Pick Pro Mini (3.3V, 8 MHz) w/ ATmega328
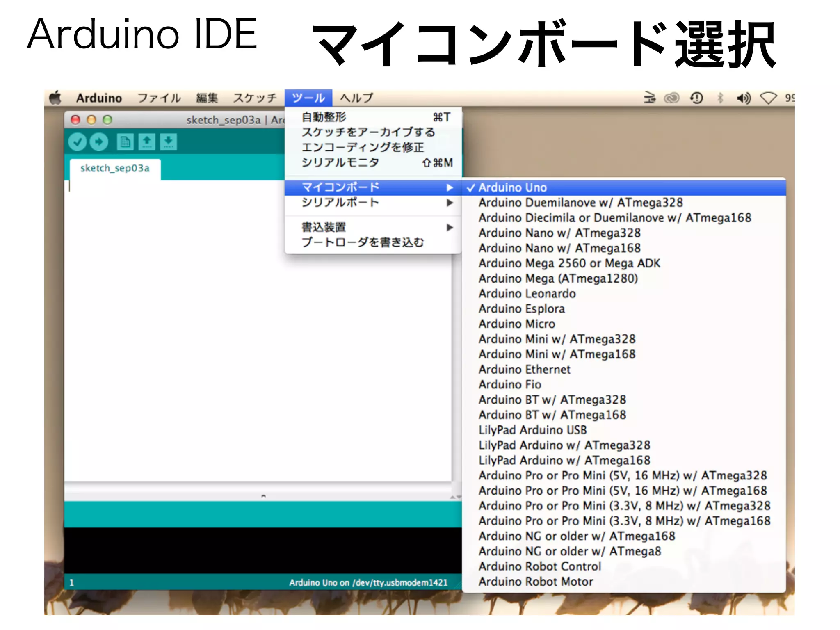840x630 pixels. [x=624, y=506]
